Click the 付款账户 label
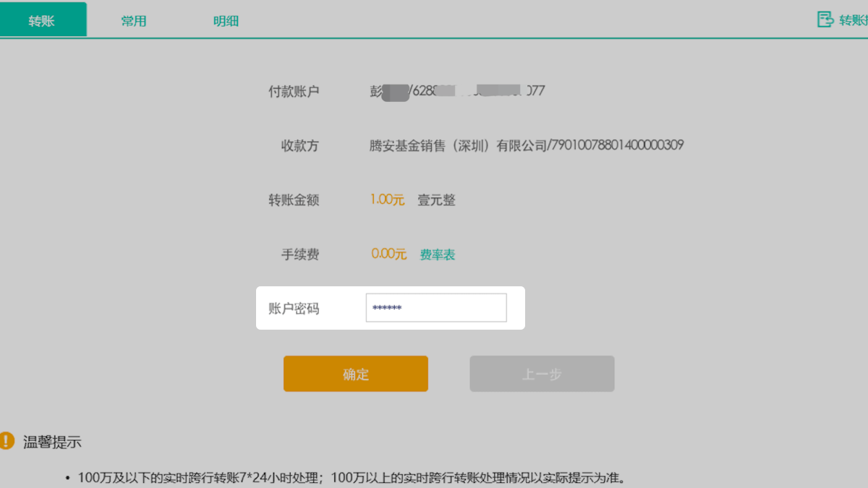This screenshot has width=868, height=488. click(x=294, y=92)
